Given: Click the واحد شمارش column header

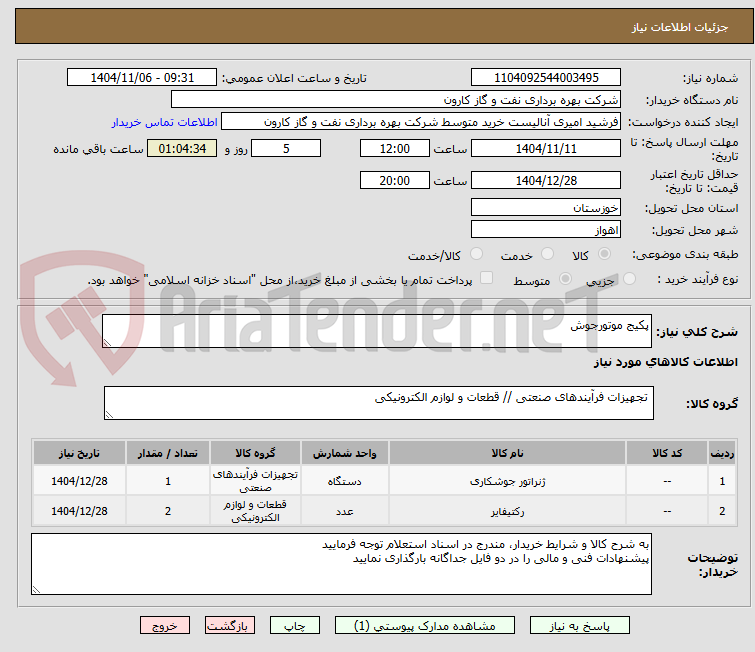Looking at the screenshot, I should click(x=345, y=453).
